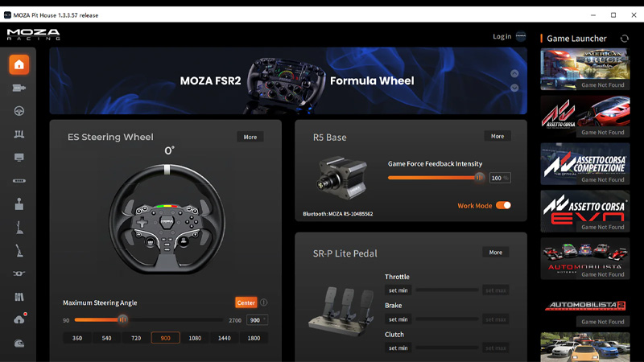Set min for Brake
644x362 pixels.
click(398, 319)
